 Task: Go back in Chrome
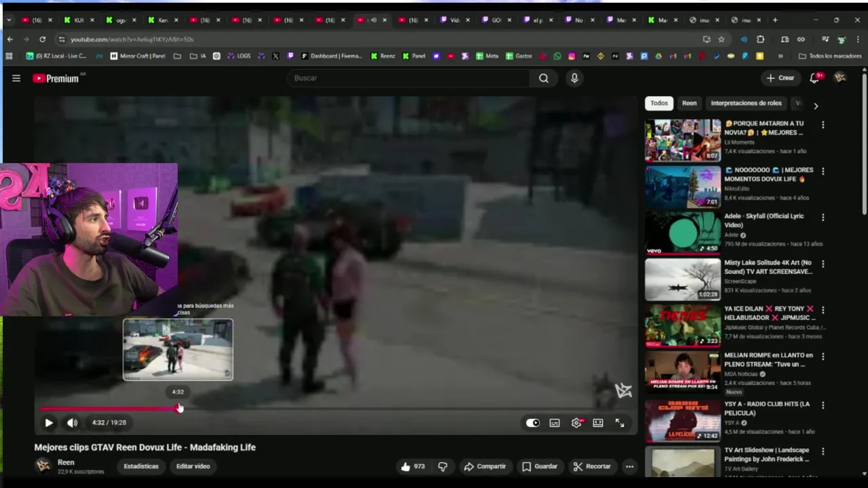click(x=9, y=39)
